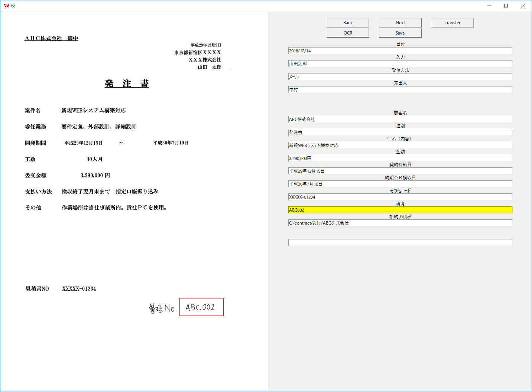Run OCR with the OCR button
The image size is (532, 392).
[348, 33]
